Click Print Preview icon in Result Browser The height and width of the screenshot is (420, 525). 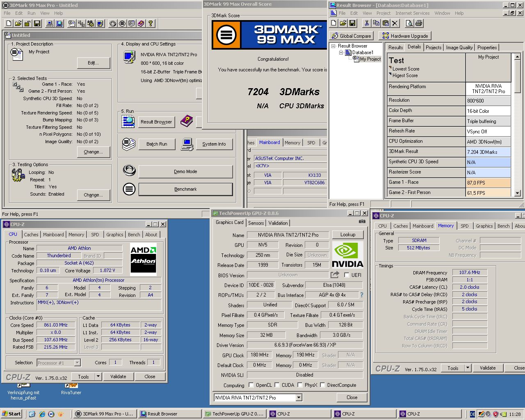click(409, 23)
